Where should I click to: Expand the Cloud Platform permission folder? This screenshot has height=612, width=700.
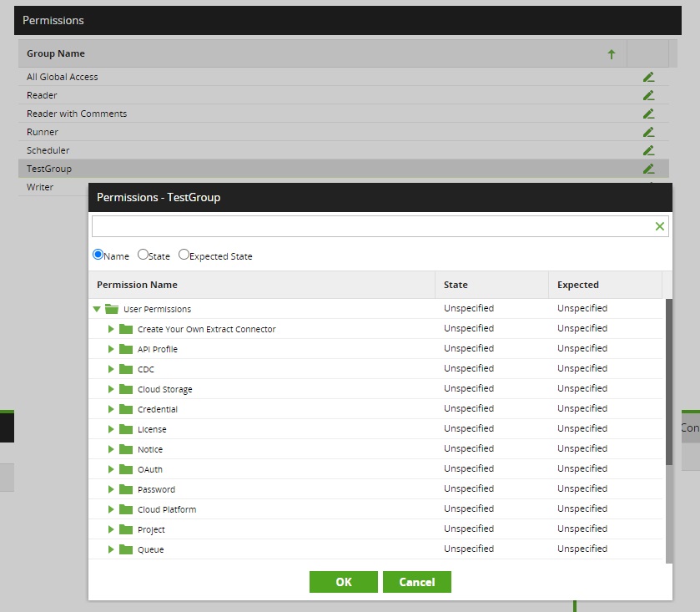tap(111, 509)
